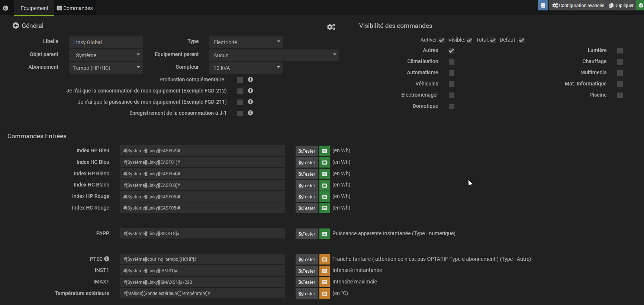Click Tester for PAPP

pos(307,234)
